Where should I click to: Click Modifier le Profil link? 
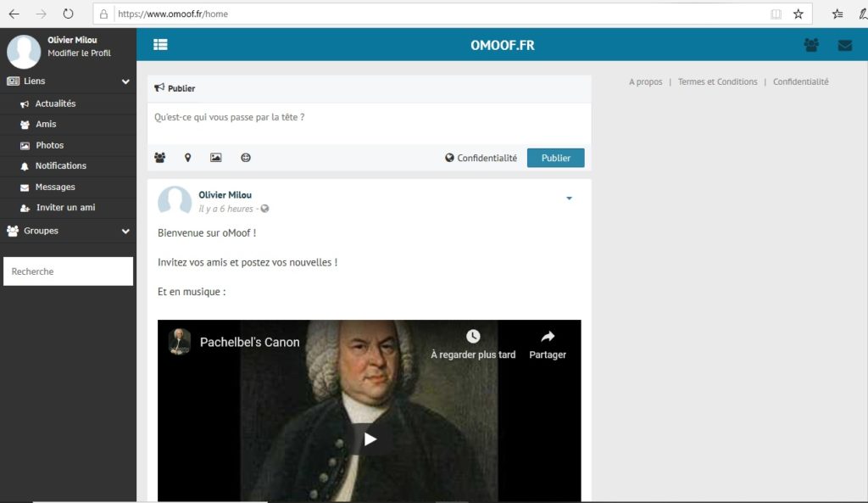tap(79, 53)
